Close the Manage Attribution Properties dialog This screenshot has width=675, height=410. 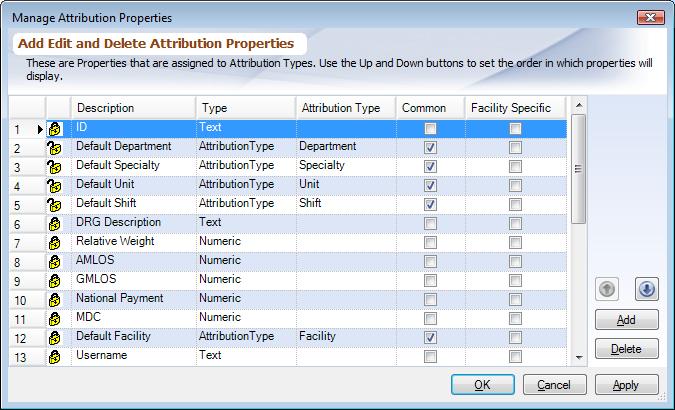tap(651, 18)
